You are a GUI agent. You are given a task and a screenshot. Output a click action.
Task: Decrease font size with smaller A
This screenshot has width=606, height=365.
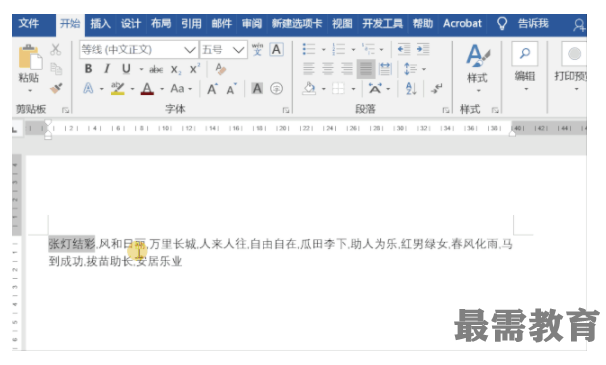coord(232,89)
